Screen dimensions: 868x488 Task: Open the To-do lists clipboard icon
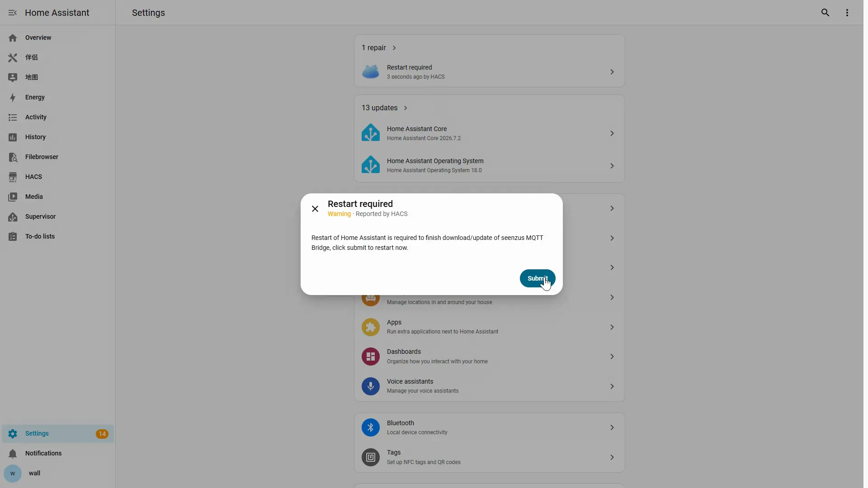click(13, 237)
